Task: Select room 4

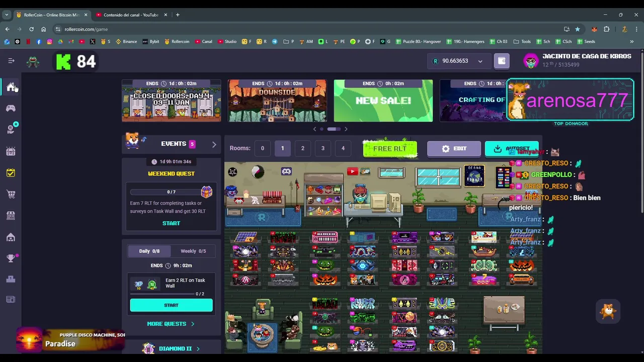Action: (x=343, y=148)
